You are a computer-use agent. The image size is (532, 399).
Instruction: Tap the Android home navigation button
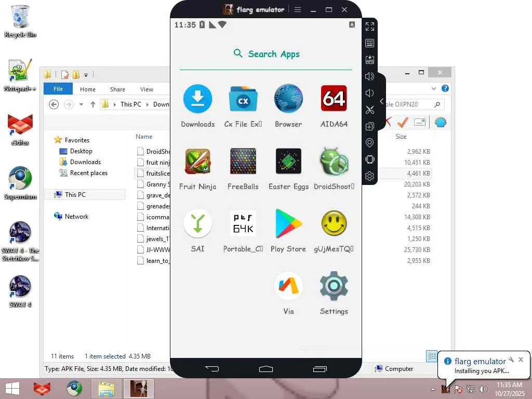(x=266, y=369)
